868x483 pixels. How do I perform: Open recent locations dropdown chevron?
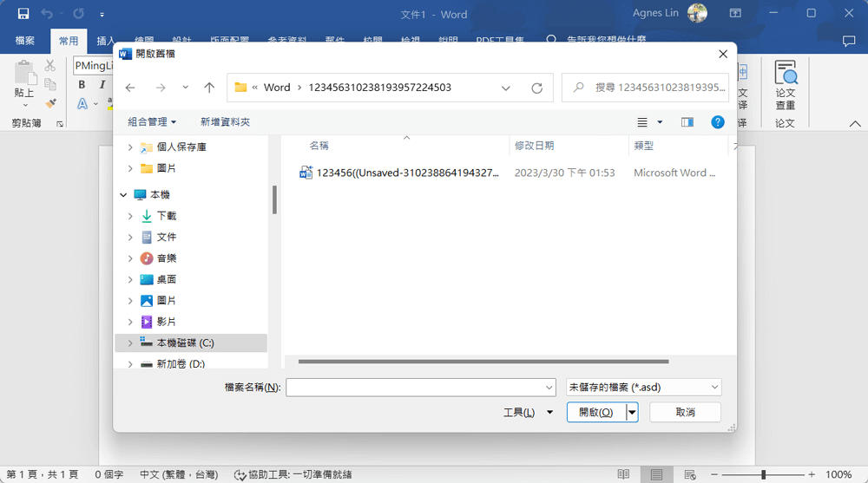186,88
